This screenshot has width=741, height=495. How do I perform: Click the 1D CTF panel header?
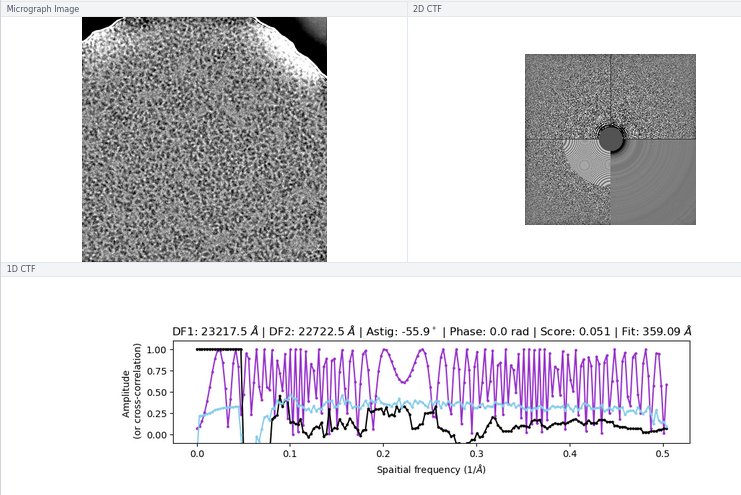(x=370, y=269)
